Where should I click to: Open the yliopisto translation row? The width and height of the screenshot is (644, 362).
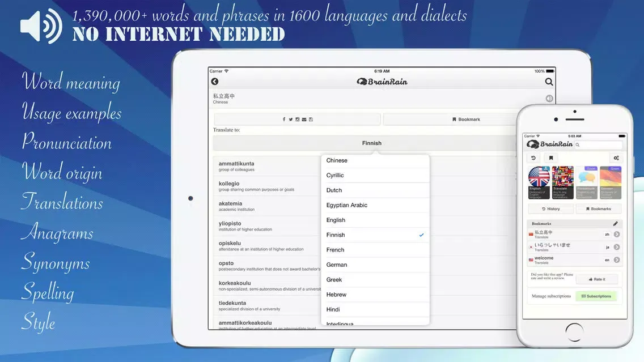267,226
